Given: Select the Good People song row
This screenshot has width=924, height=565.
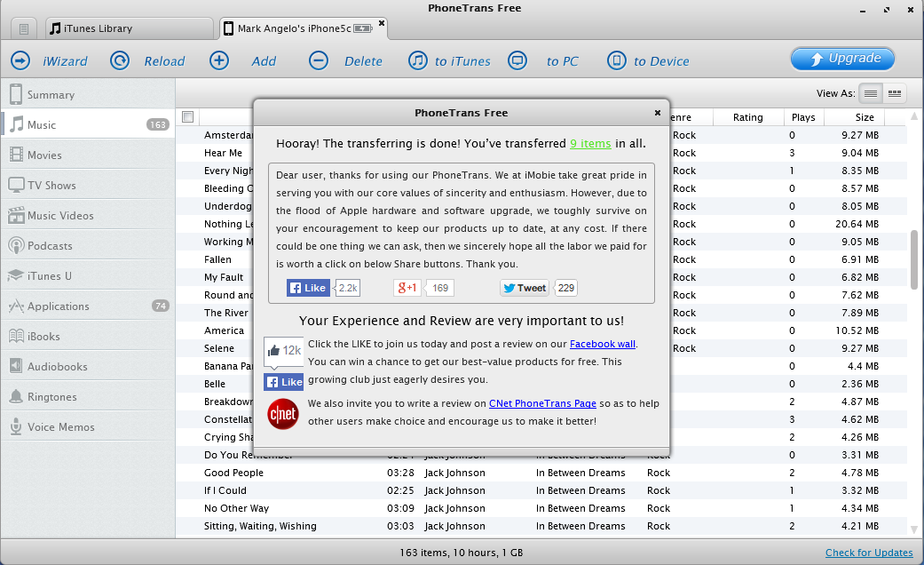Looking at the screenshot, I should click(541, 473).
